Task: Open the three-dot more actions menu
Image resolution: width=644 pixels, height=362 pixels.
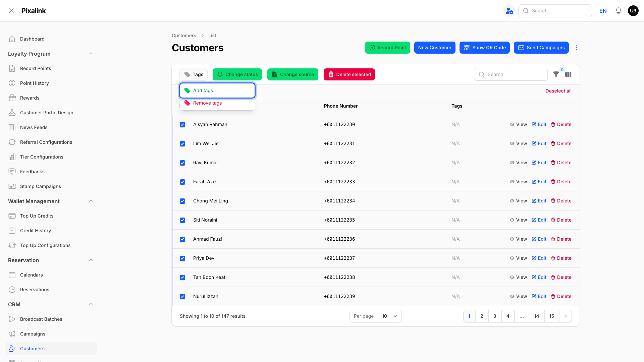Action: [x=576, y=48]
